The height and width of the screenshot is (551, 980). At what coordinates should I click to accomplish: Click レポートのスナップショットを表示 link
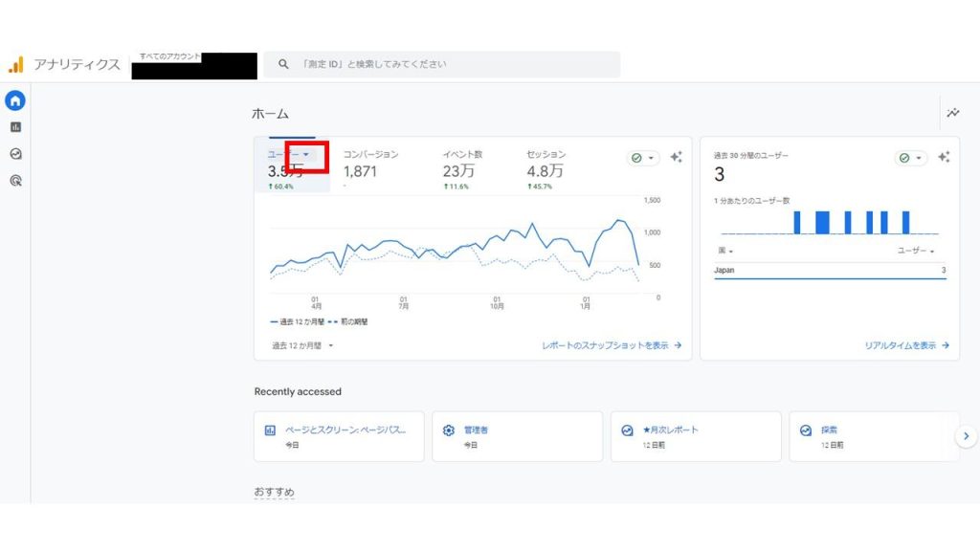click(x=612, y=345)
